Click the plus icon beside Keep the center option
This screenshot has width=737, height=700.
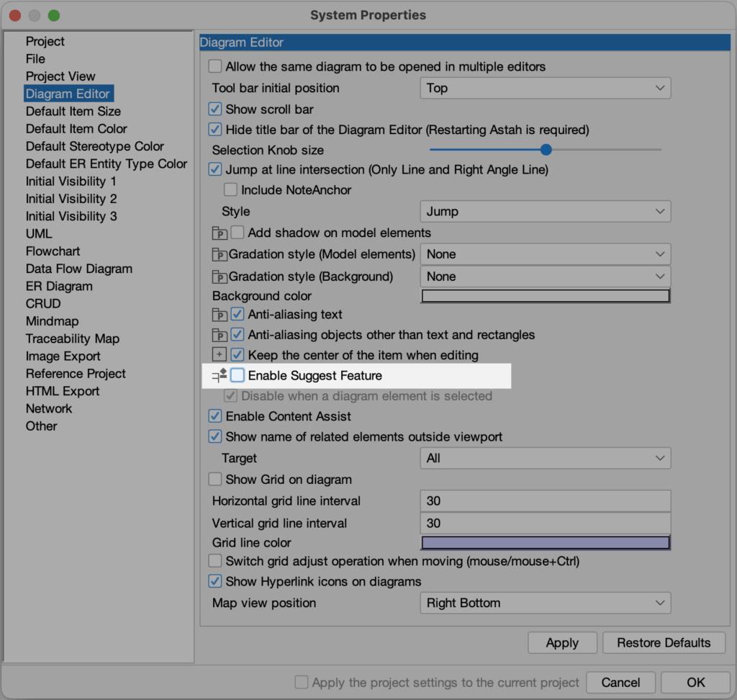tap(220, 354)
